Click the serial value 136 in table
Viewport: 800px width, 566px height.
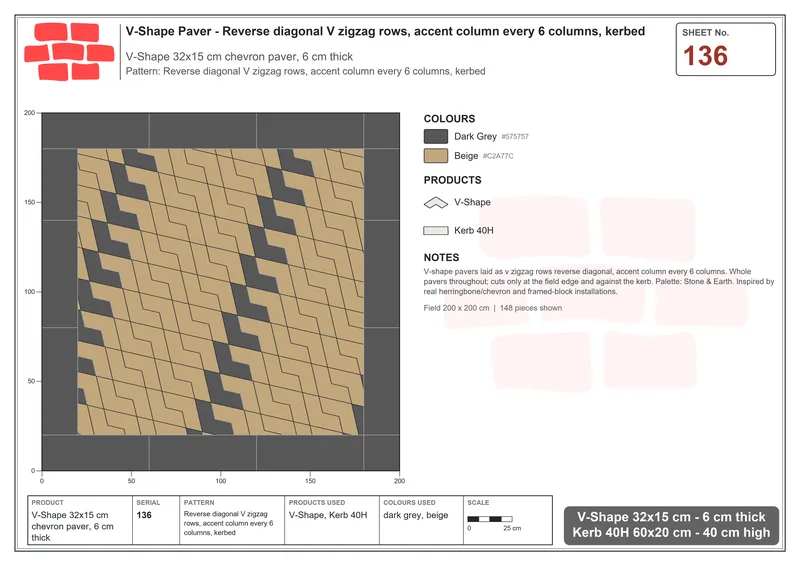click(x=144, y=515)
